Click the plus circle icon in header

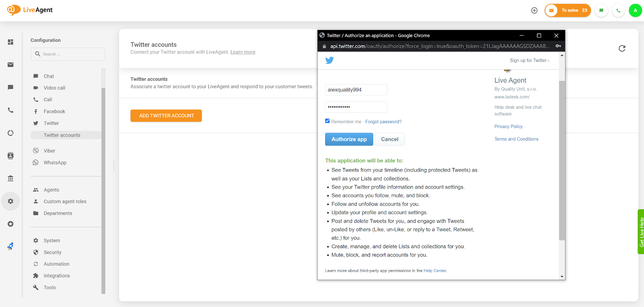click(x=534, y=10)
